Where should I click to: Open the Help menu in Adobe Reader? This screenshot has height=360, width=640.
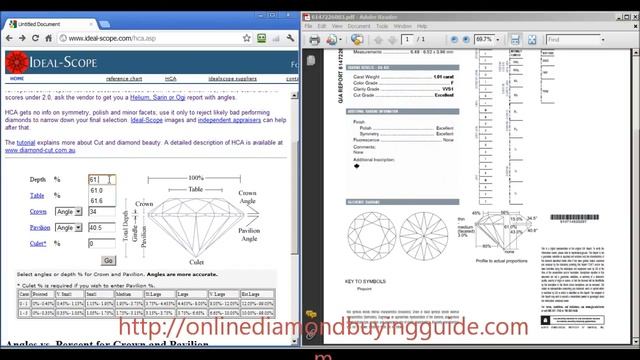422,26
